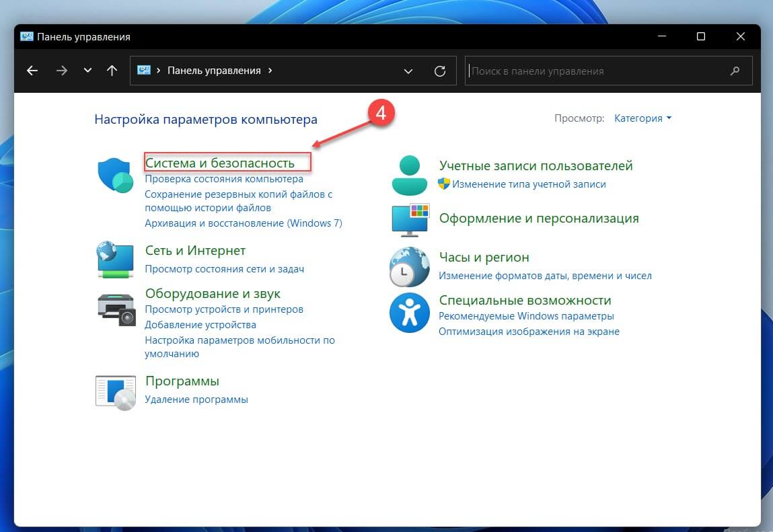Open Просмотр устройств и принтеров link

[x=224, y=309]
